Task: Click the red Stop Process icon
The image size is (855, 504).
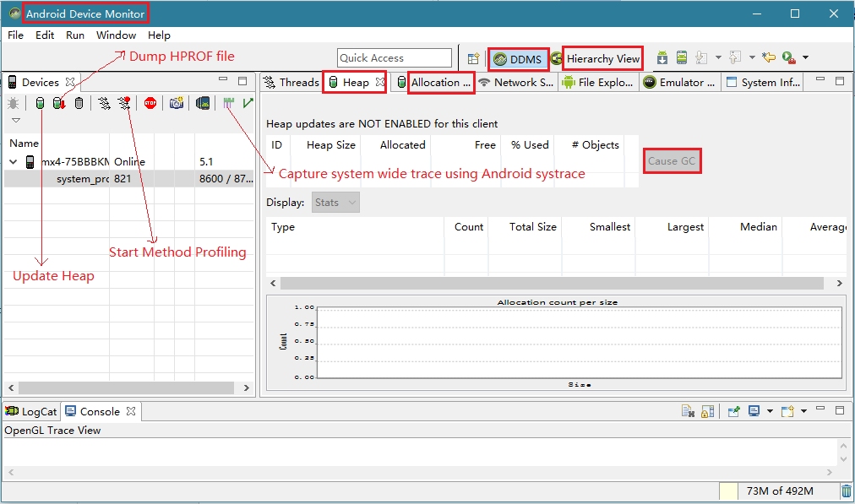Action: pyautogui.click(x=150, y=103)
